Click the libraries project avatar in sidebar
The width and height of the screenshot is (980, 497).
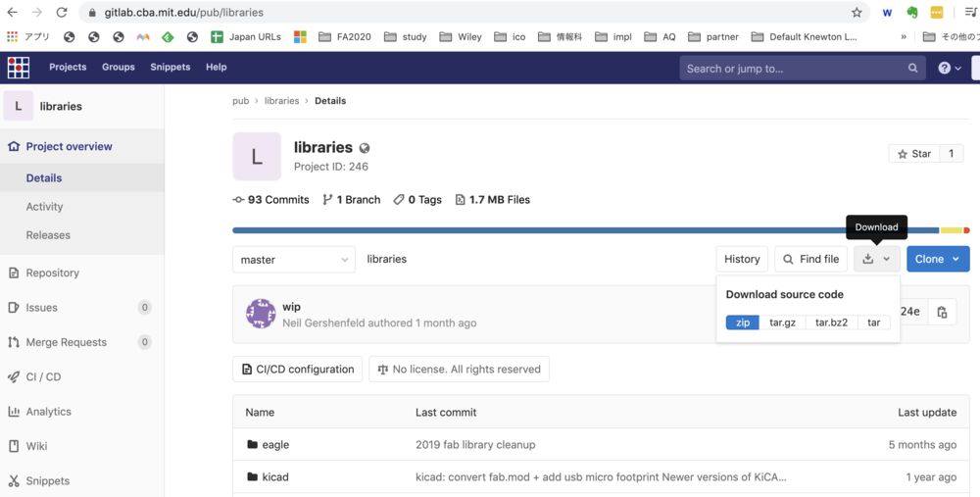click(18, 106)
